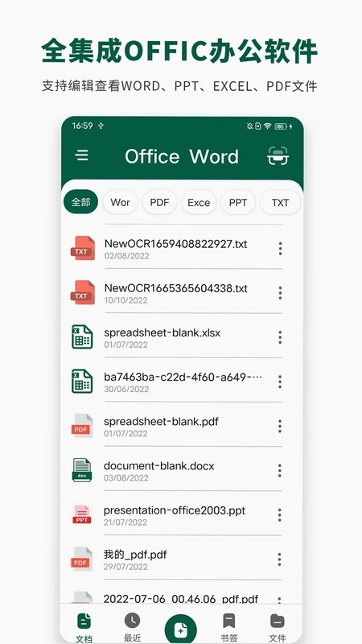
Task: Filter files by Exce chip
Action: [199, 202]
